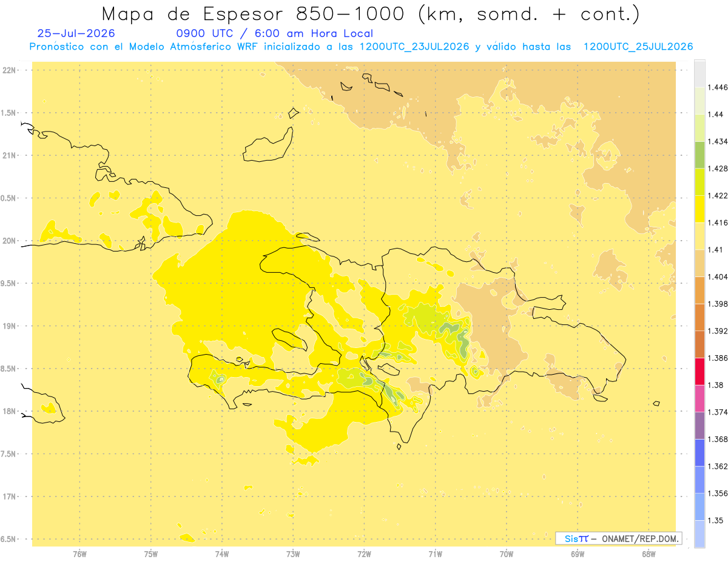728x562 pixels.
Task: Click the "7.5N" latitude label
Action: [9, 454]
